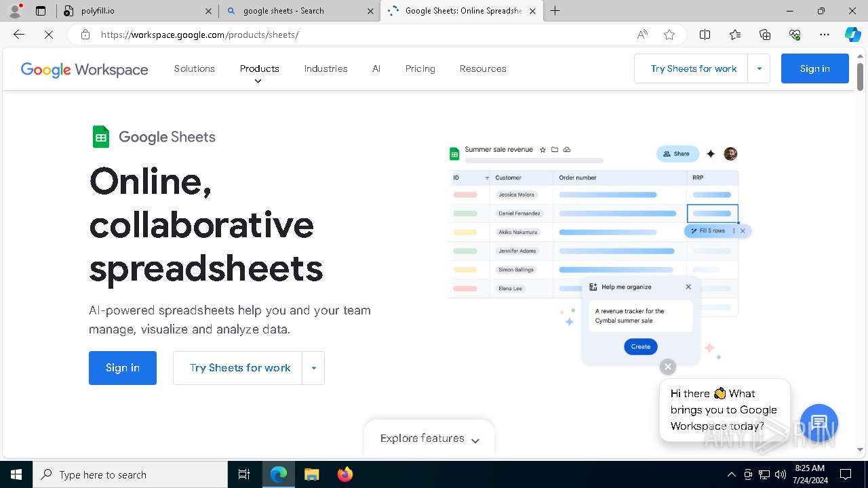Open the Solutions menu

tap(195, 68)
